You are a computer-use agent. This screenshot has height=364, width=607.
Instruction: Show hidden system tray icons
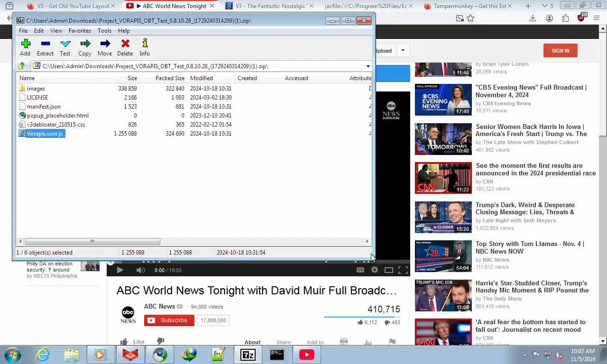pyautogui.click(x=524, y=355)
